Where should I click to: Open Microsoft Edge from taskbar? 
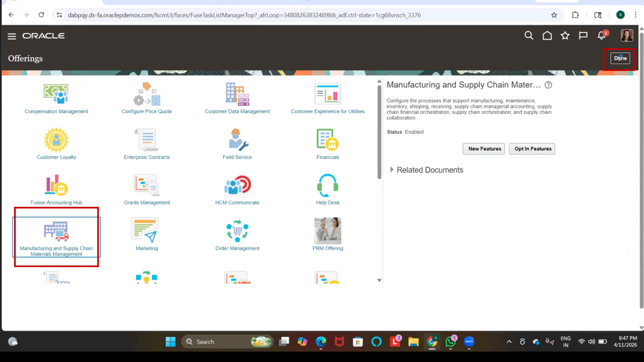click(x=321, y=342)
